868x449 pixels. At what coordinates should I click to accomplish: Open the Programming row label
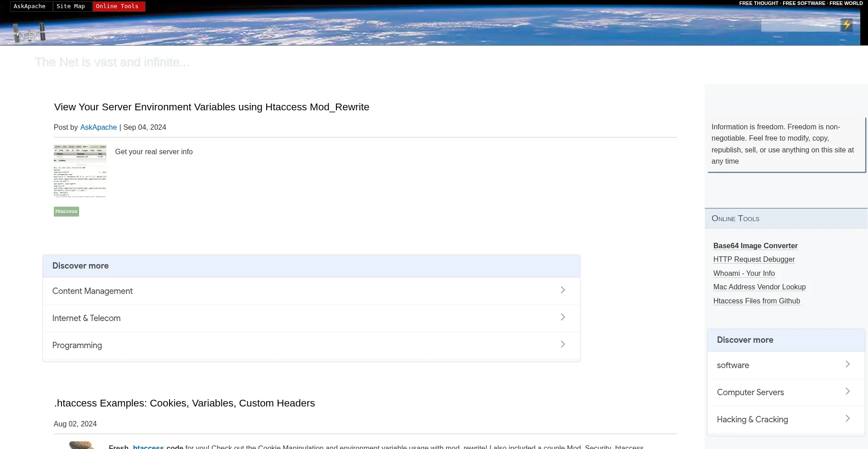point(77,345)
